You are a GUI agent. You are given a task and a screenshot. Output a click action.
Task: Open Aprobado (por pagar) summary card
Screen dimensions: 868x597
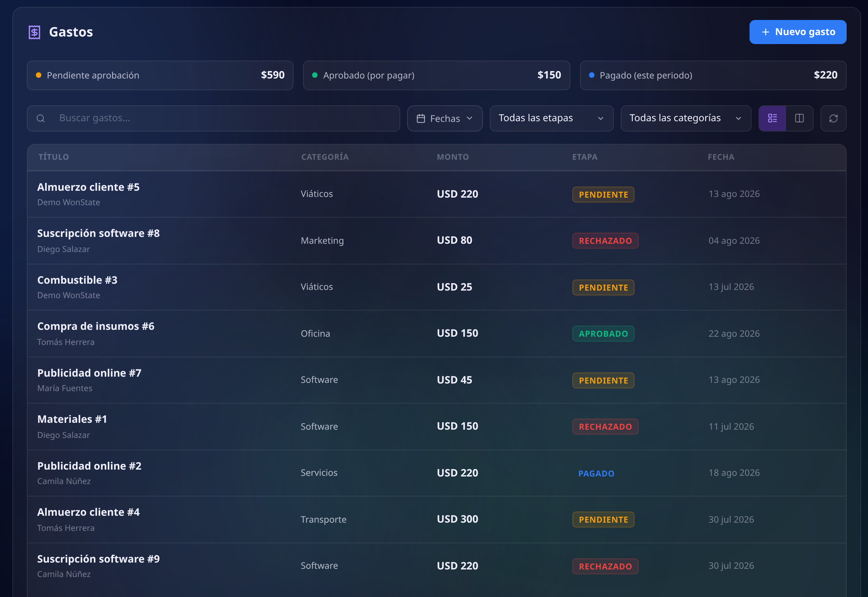(x=437, y=75)
